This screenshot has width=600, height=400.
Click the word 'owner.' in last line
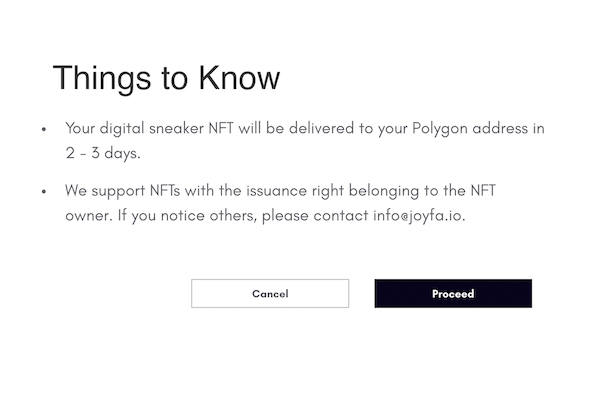click(89, 216)
